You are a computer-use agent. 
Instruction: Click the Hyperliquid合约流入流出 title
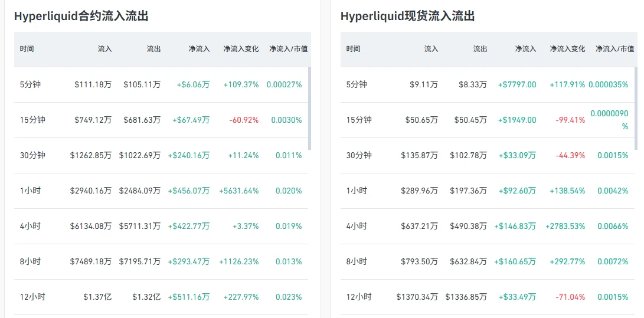point(81,17)
